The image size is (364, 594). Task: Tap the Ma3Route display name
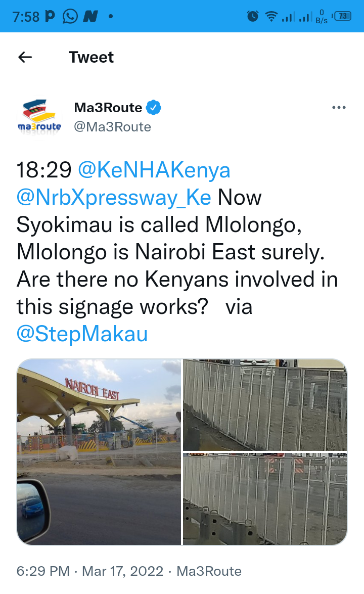(x=108, y=108)
